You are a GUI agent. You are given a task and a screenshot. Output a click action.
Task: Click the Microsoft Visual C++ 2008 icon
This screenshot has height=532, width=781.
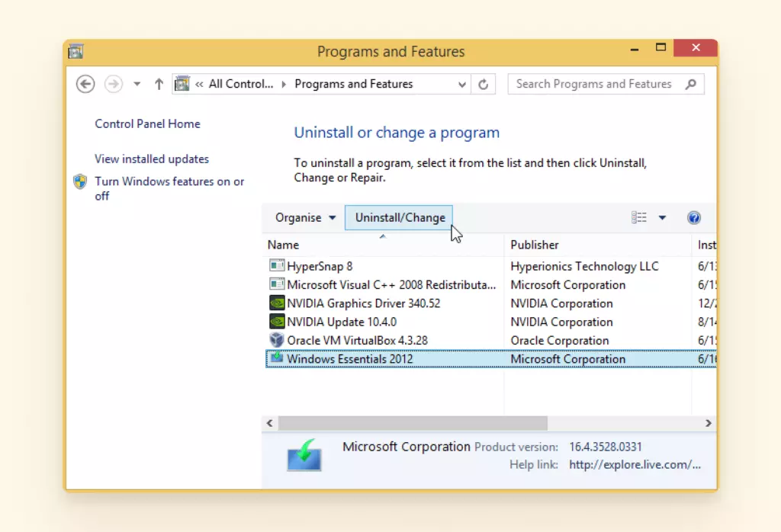tap(277, 284)
